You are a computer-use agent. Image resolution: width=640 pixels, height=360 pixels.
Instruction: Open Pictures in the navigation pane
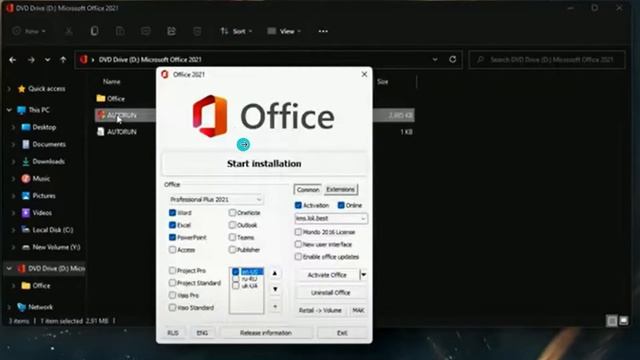coord(44,196)
